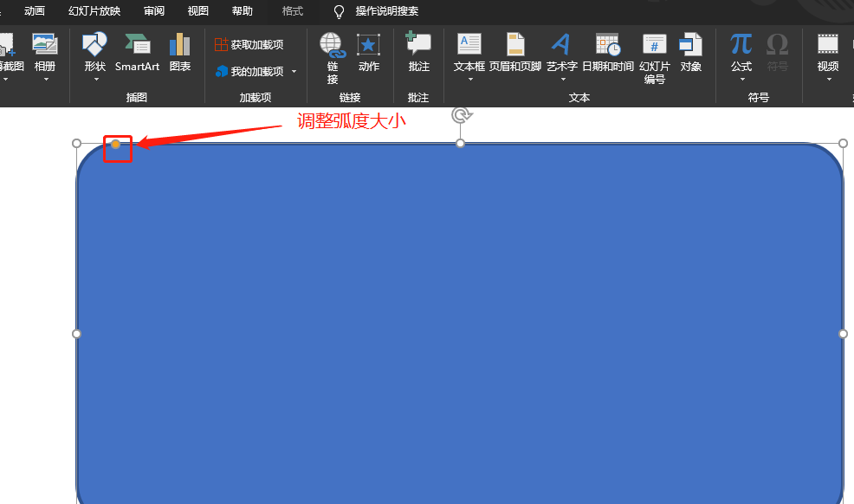Viewport: 854px width, 504px height.
Task: Click the top-right sizing handle
Action: (843, 143)
